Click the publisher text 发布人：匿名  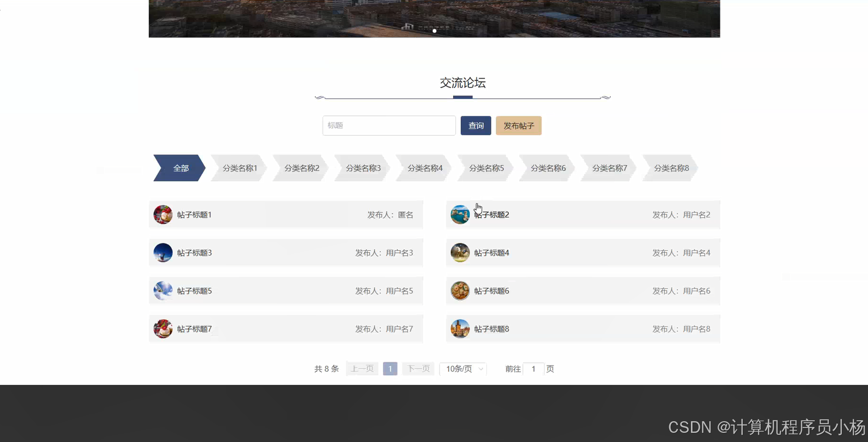point(390,215)
